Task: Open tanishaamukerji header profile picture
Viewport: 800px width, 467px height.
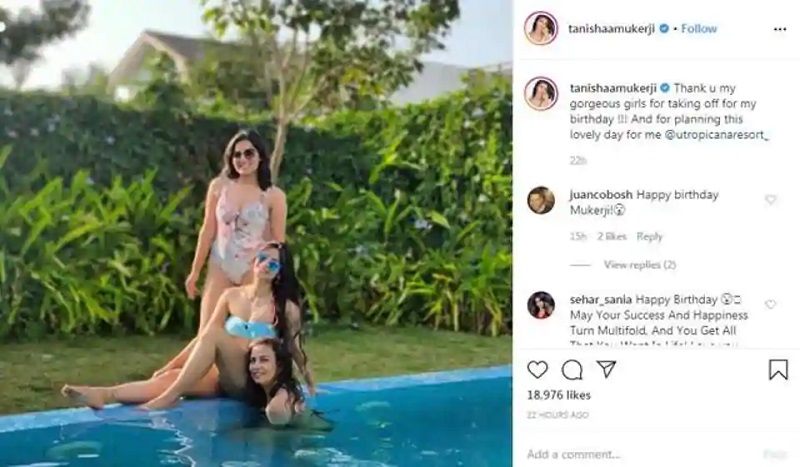Action: pyautogui.click(x=541, y=28)
